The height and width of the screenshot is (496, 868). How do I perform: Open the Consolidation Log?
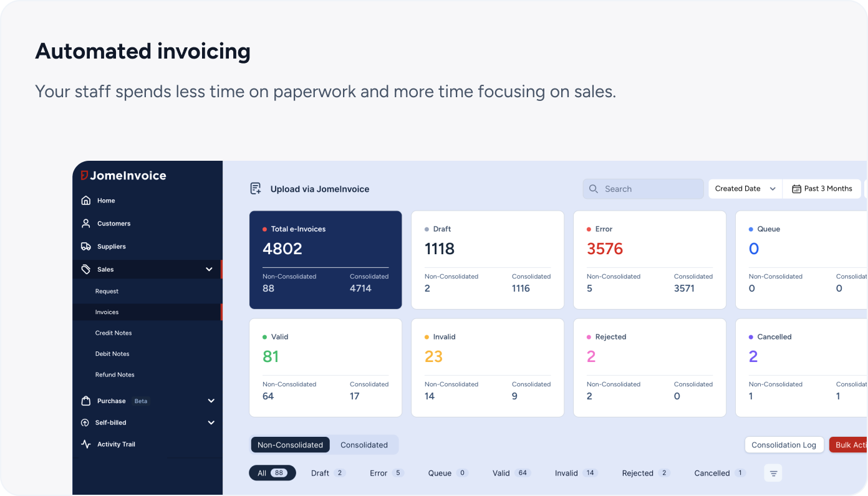(783, 445)
